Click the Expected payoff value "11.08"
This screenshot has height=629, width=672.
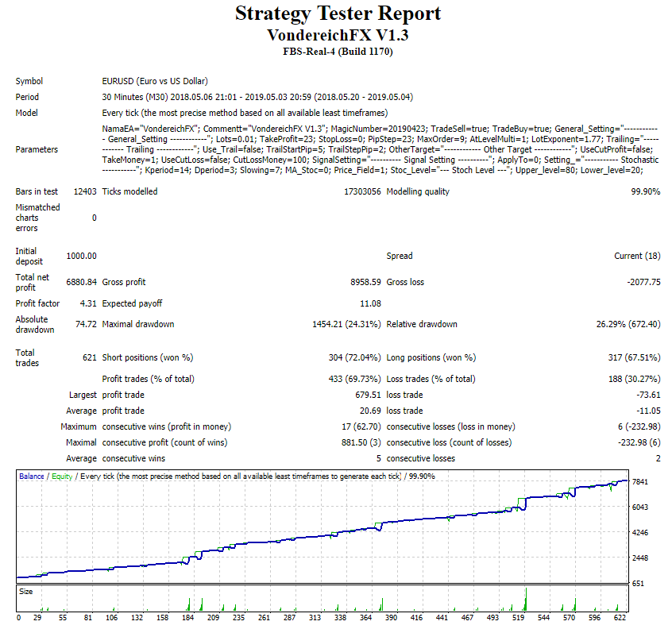pyautogui.click(x=370, y=303)
